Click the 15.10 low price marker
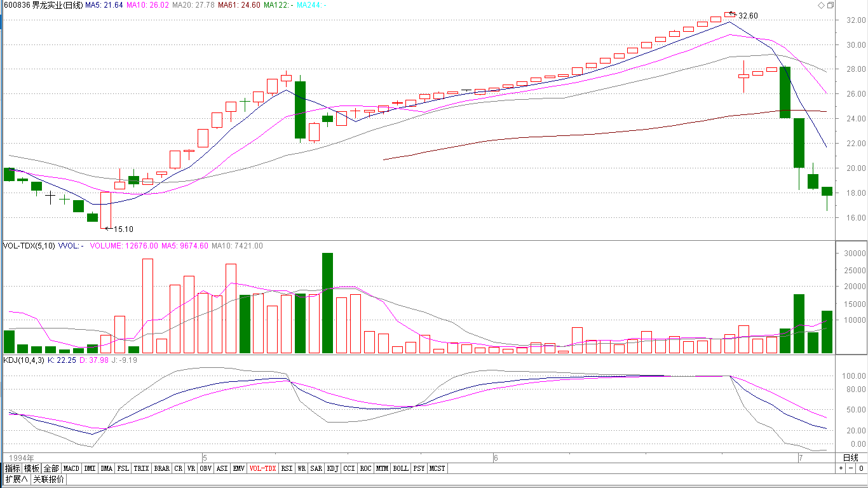 coord(123,229)
